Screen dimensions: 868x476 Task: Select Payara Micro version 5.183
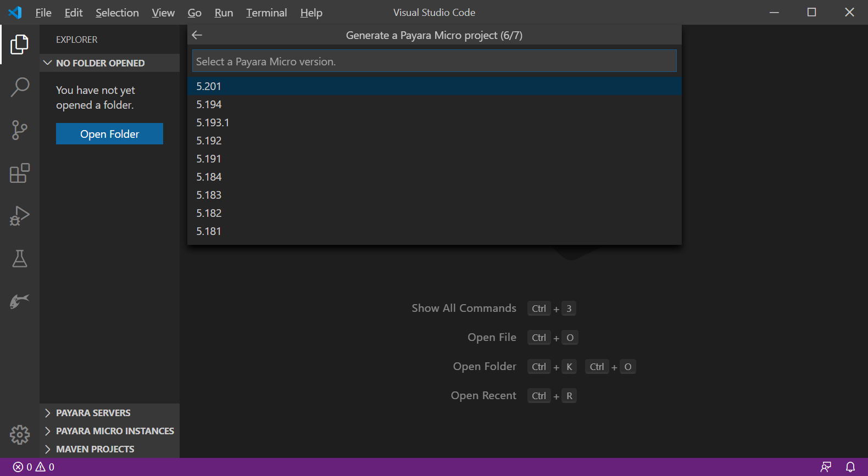[434, 195]
